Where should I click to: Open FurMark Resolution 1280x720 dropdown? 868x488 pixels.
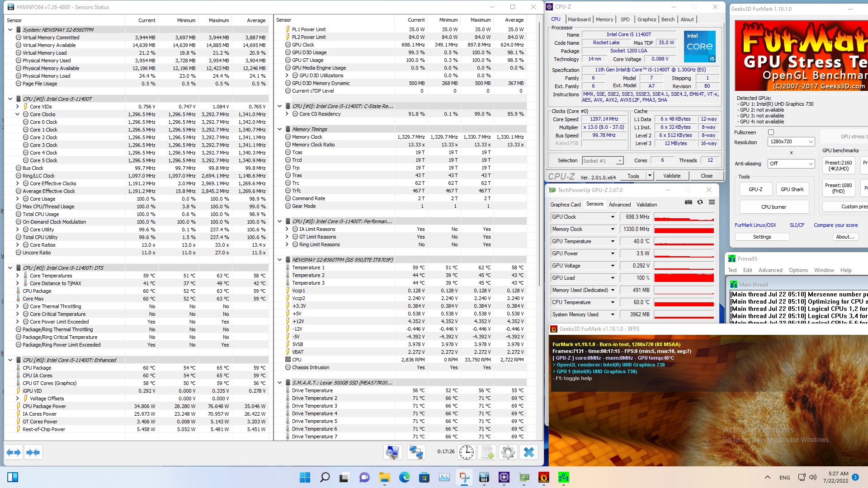791,142
